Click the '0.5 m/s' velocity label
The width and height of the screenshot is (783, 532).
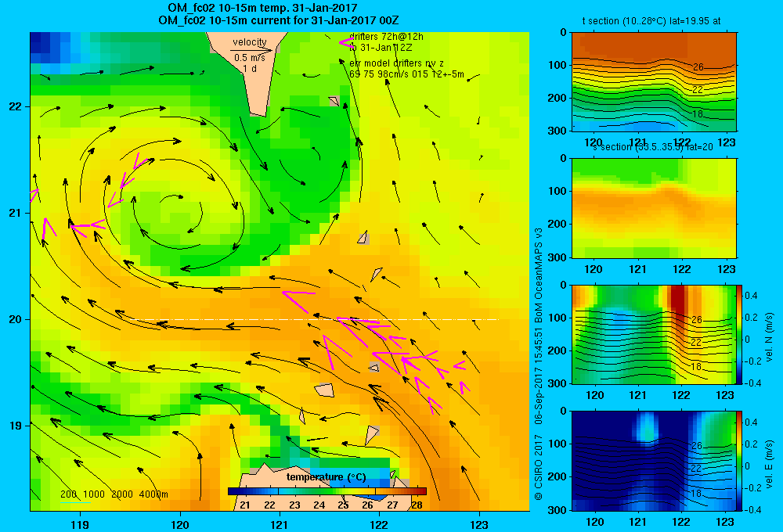click(x=249, y=58)
